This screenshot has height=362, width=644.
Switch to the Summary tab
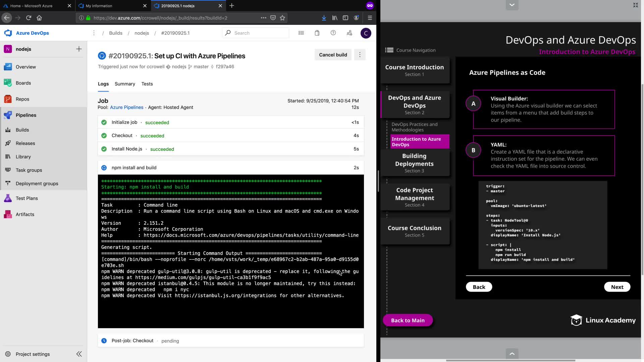pyautogui.click(x=125, y=84)
